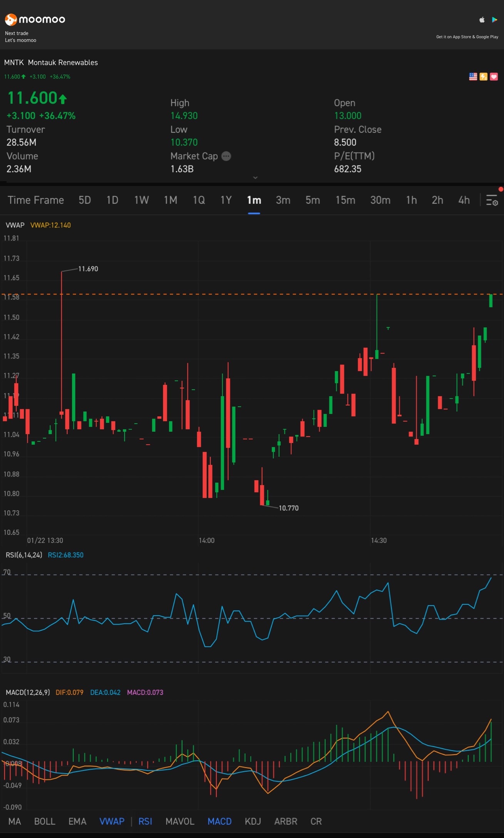This screenshot has width=504, height=838.
Task: Click the 10.770 low price marker
Action: point(289,508)
